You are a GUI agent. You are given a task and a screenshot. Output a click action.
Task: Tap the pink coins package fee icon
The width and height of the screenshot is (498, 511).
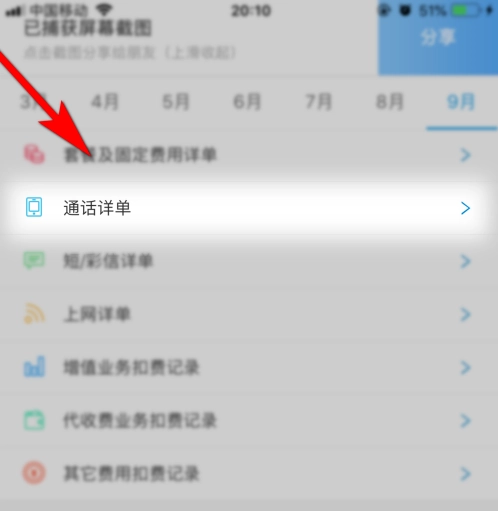tap(34, 154)
